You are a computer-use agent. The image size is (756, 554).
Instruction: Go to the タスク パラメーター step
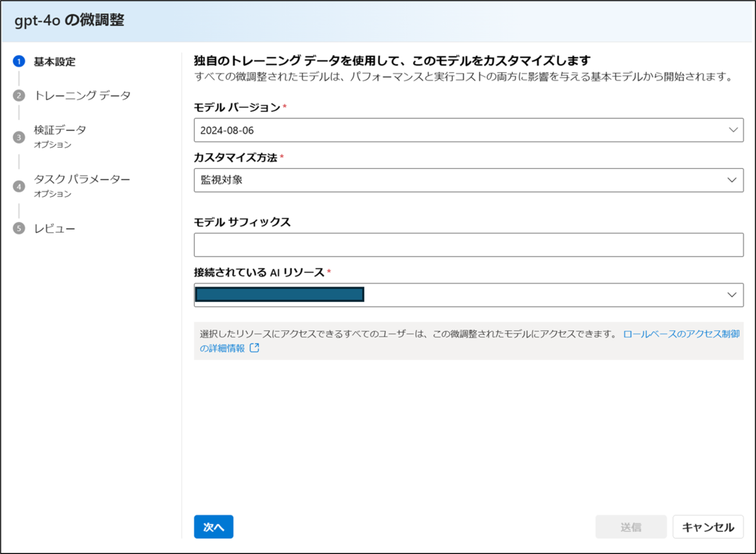click(82, 179)
